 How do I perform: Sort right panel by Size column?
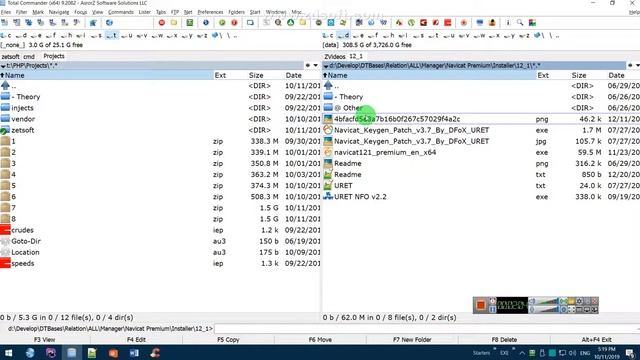(579, 75)
